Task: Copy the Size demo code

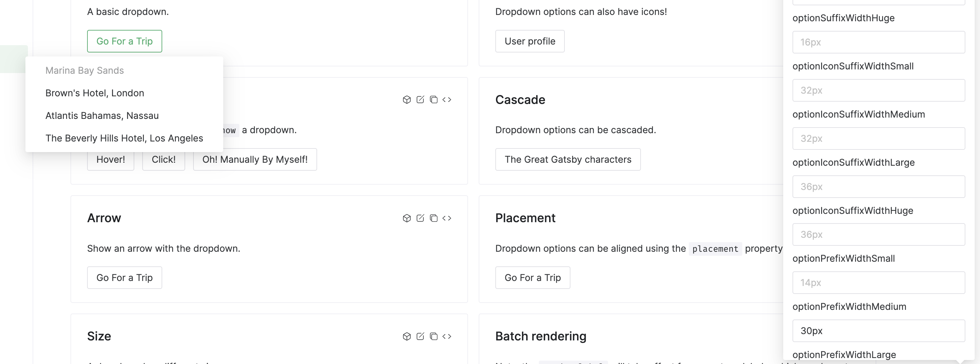Action: (433, 336)
